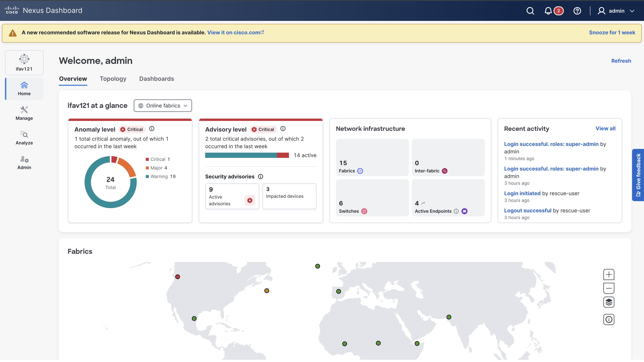Open the map layers icon

tap(609, 302)
